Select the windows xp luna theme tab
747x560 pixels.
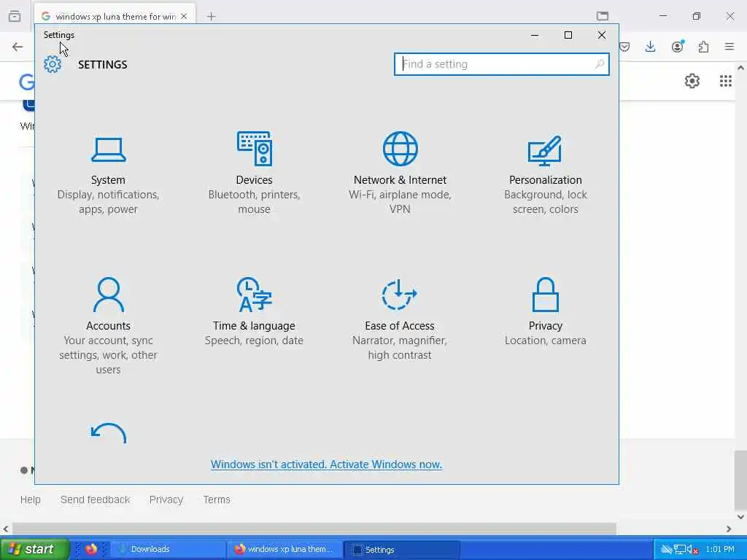(x=115, y=16)
